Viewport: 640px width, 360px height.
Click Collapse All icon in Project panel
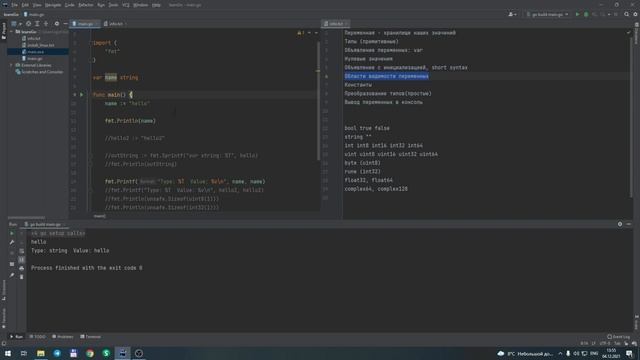46,24
